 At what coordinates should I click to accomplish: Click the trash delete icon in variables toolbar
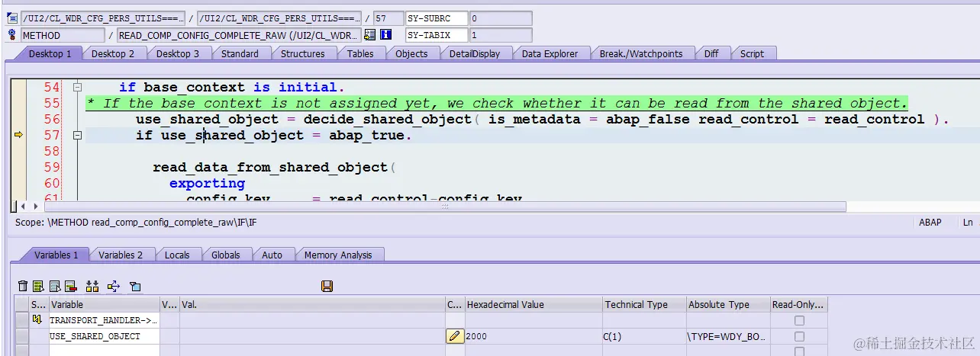pyautogui.click(x=23, y=287)
